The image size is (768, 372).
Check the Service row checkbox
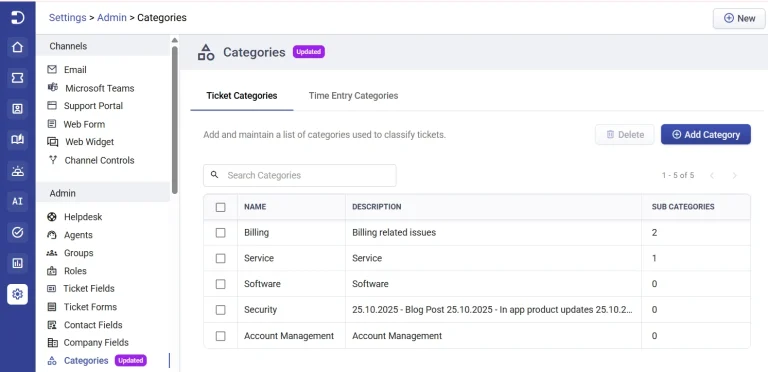(x=220, y=258)
